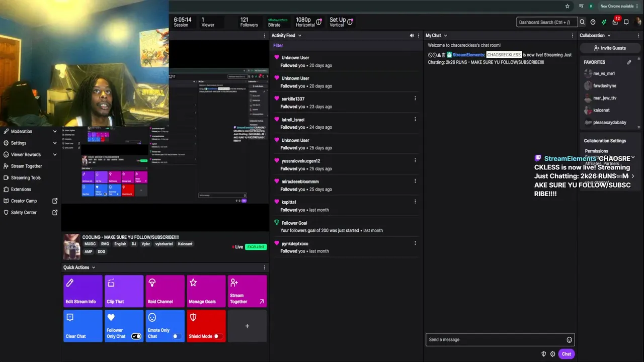Viewport: 644px width, 362px height.
Task: Clear chat using the Clear Chat tile
Action: (83, 326)
